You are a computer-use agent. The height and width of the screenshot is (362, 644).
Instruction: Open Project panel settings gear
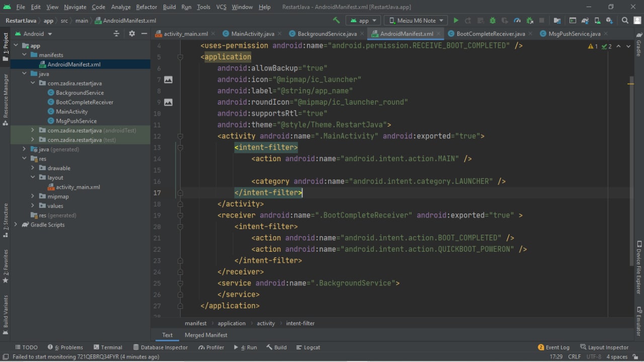pos(132,34)
